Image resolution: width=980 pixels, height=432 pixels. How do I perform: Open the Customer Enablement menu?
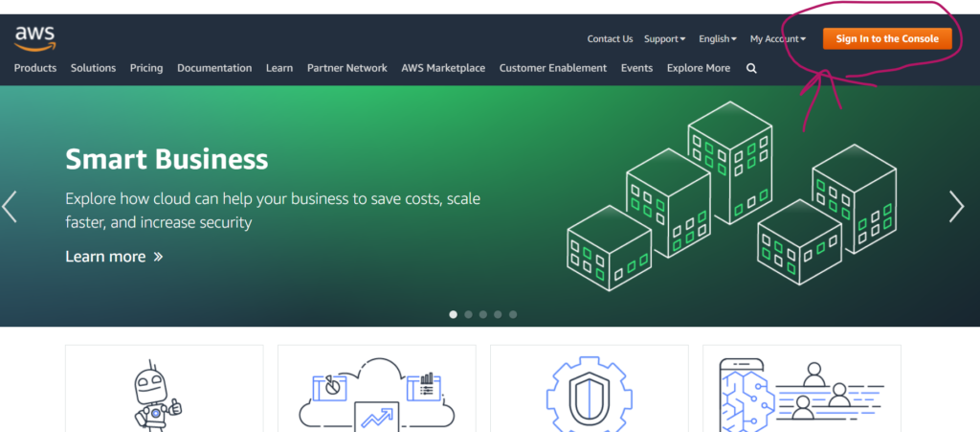click(x=553, y=68)
